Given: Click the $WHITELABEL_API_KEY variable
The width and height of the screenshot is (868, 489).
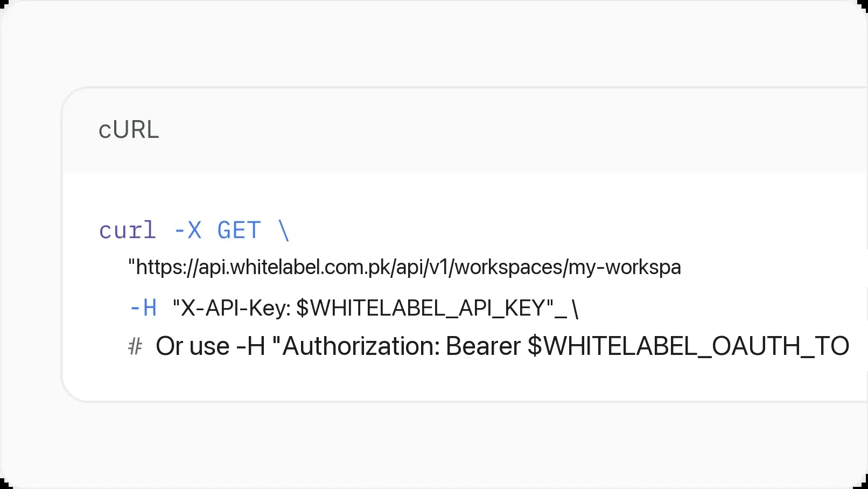Looking at the screenshot, I should pos(421,308).
